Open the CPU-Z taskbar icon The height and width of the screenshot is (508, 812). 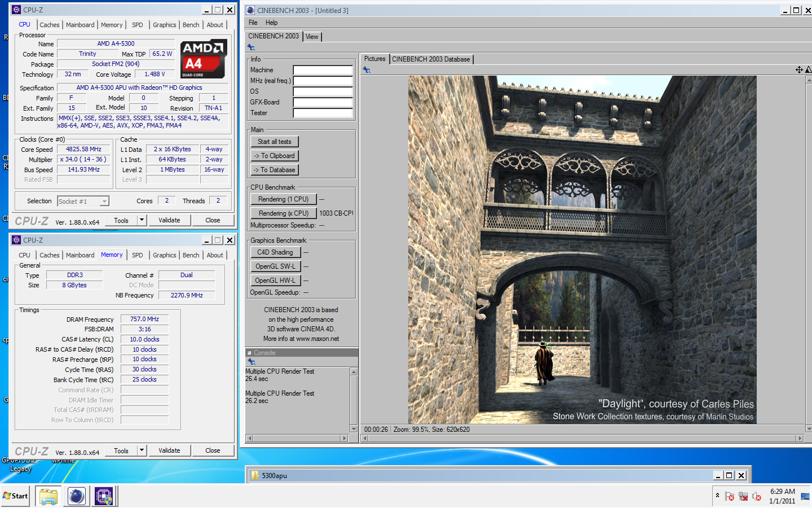[x=104, y=496]
